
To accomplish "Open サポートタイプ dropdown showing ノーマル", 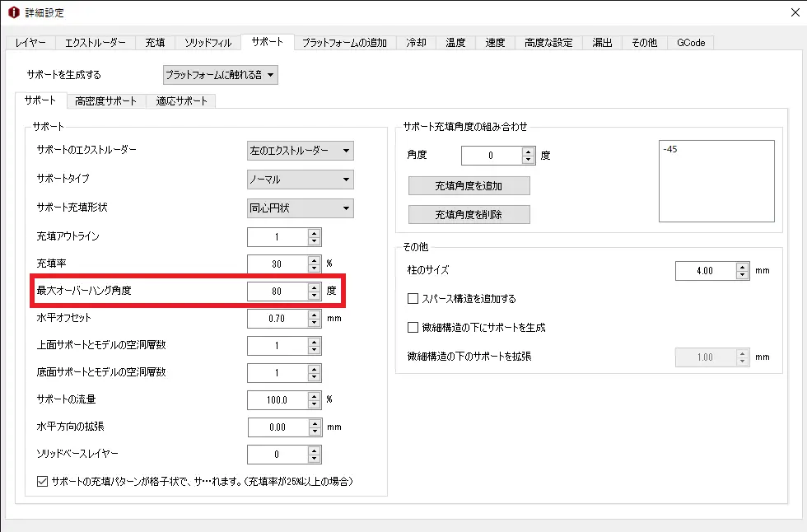I will (x=300, y=179).
